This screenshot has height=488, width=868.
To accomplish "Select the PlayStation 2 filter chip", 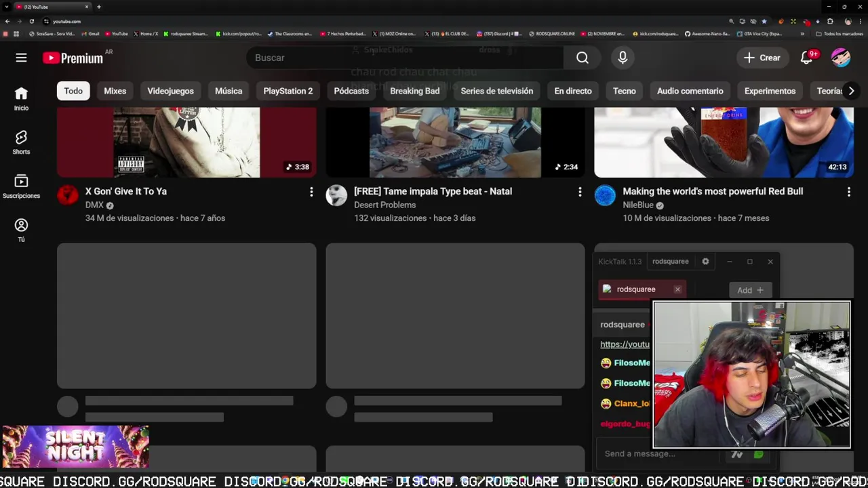I will click(288, 91).
